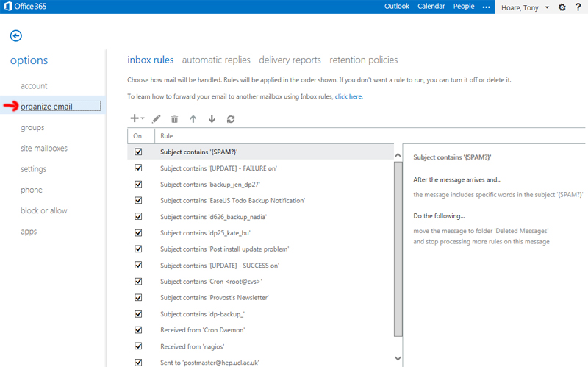588x367 pixels.
Task: Switch to the inbox rules tab
Action: click(x=151, y=60)
